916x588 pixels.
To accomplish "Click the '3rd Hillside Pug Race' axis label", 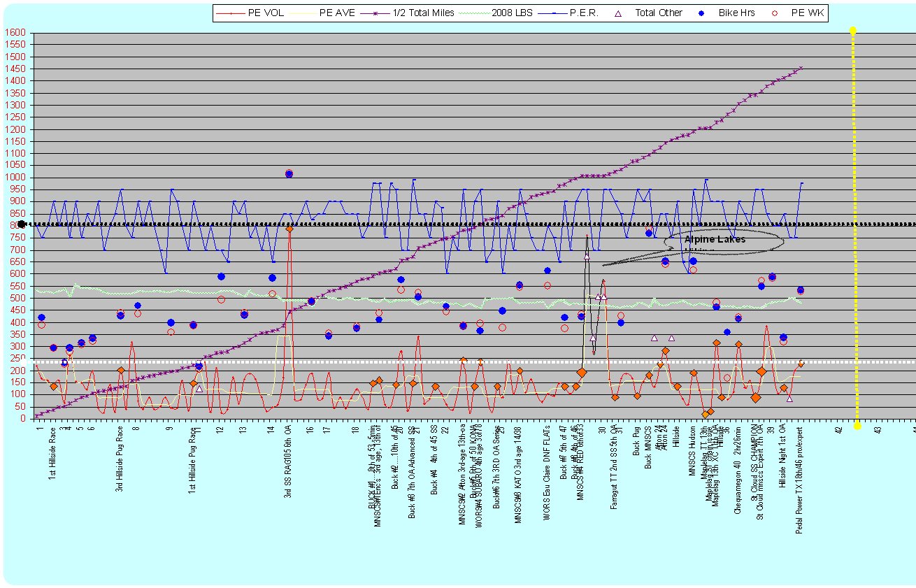I will click(120, 459).
